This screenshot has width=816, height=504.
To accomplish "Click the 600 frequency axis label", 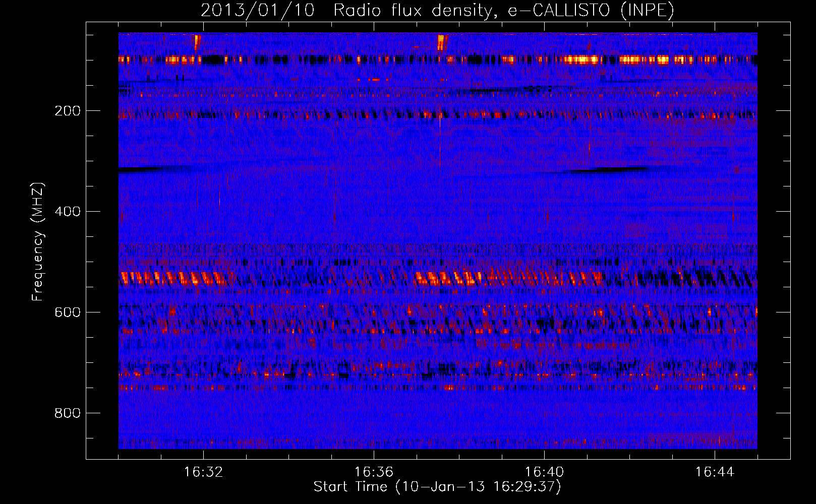I will (x=68, y=312).
